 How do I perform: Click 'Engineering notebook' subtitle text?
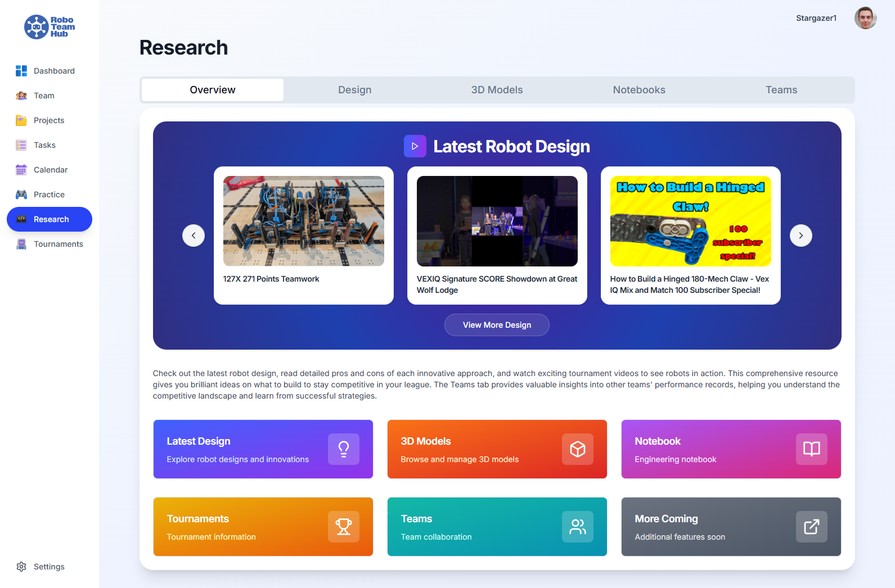click(x=676, y=459)
